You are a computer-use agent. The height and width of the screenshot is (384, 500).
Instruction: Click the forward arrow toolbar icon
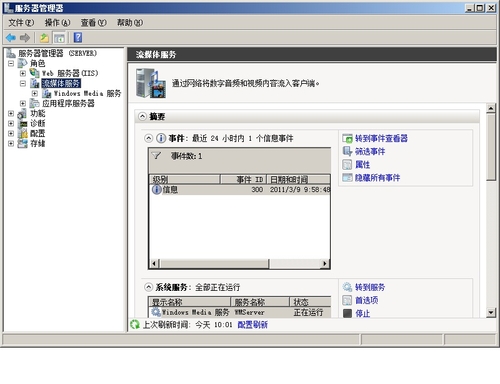coord(25,38)
